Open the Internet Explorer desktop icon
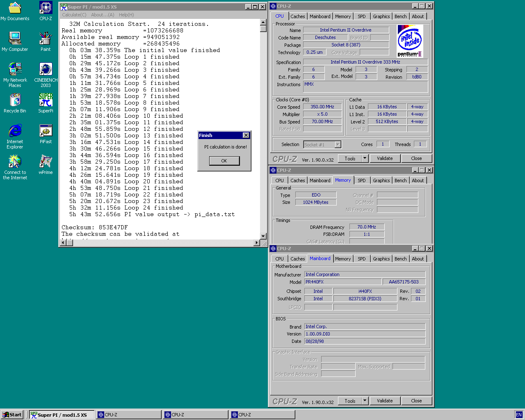The height and width of the screenshot is (420, 525). [15, 137]
